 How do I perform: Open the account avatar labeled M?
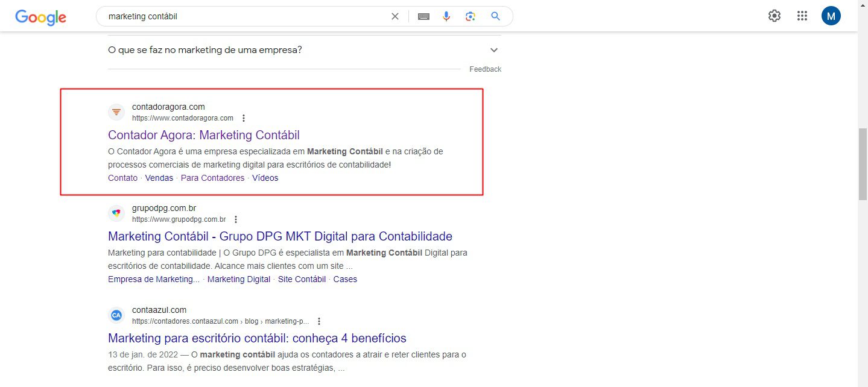coord(831,16)
